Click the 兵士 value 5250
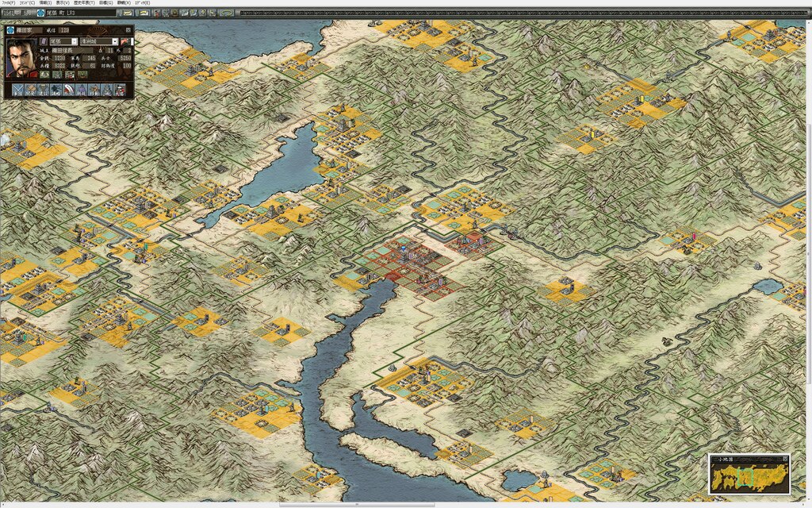The width and height of the screenshot is (812, 508). [x=124, y=59]
